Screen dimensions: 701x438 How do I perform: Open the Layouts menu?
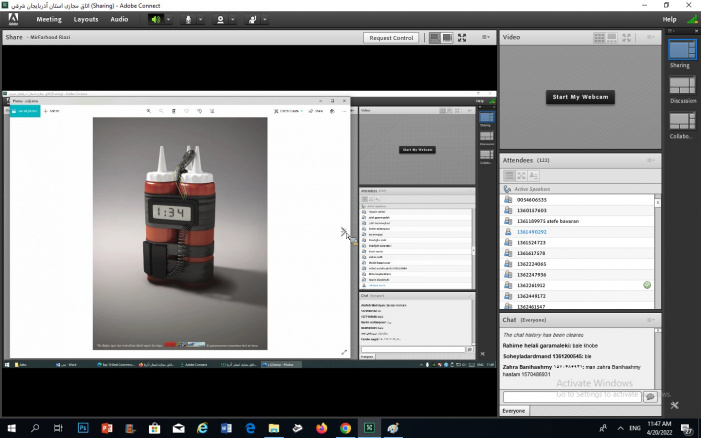[86, 19]
